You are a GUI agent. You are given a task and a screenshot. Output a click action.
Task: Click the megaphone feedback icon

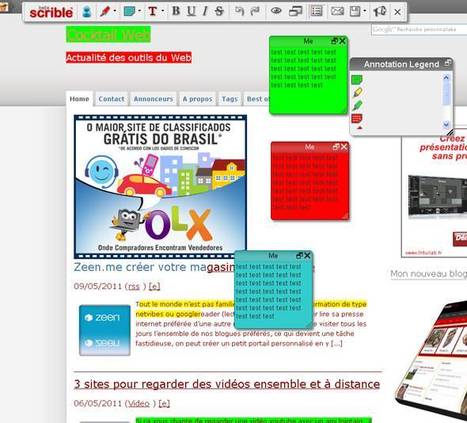pos(380,11)
